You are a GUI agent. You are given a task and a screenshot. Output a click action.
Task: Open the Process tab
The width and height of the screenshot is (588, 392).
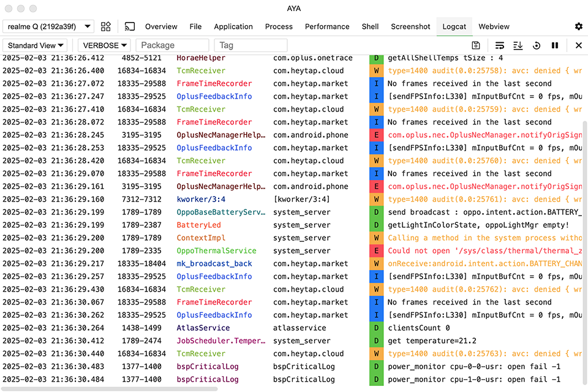tap(279, 26)
